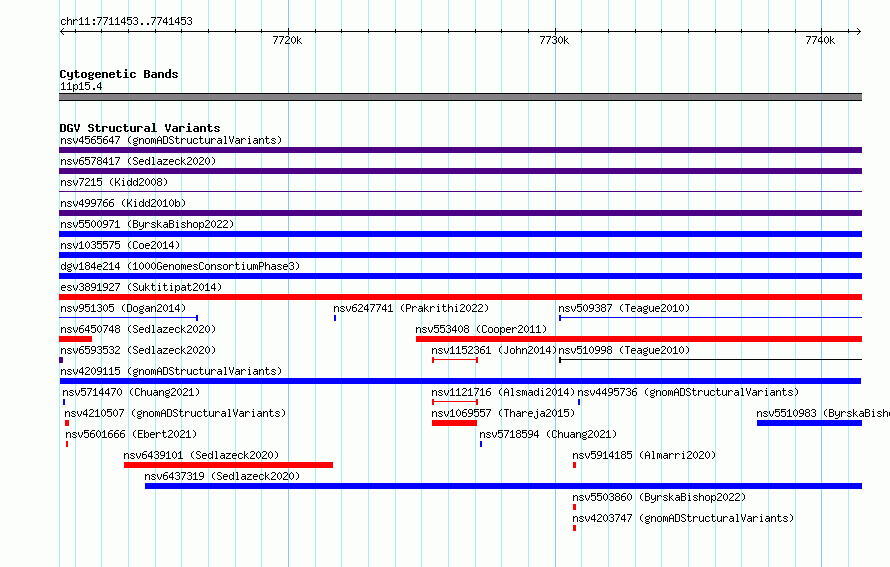The image size is (890, 567).
Task: Open the dgv184e214 1000GenomesConsortiumPhase3 label
Action: pyautogui.click(x=180, y=266)
